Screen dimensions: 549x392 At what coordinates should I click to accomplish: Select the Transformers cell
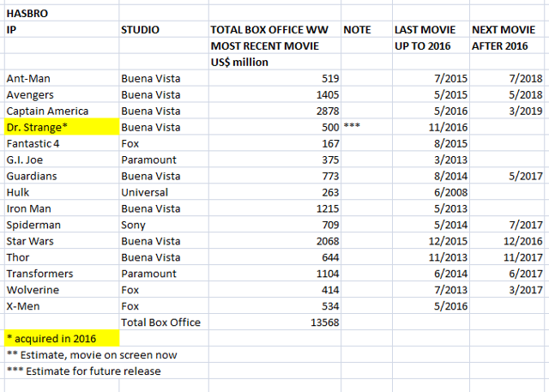pos(62,274)
